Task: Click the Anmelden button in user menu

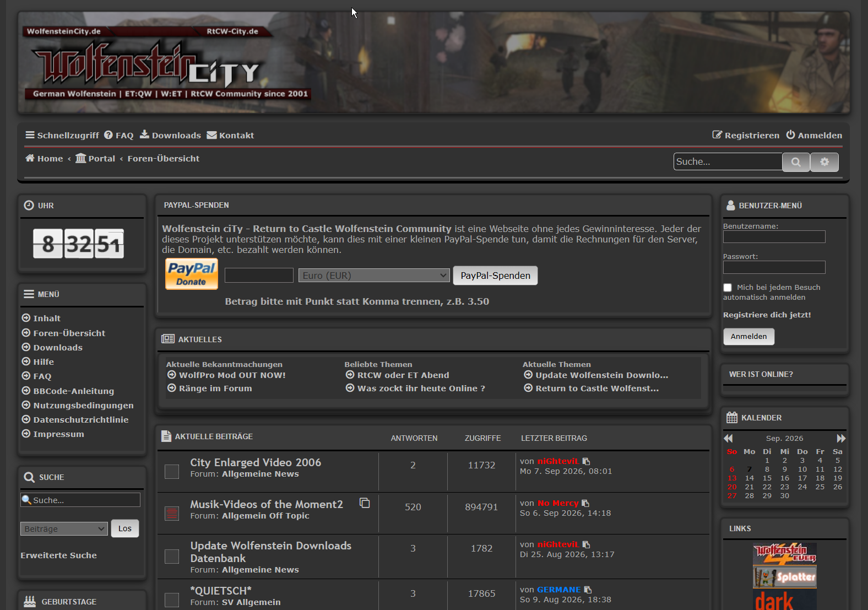Action: (x=748, y=336)
